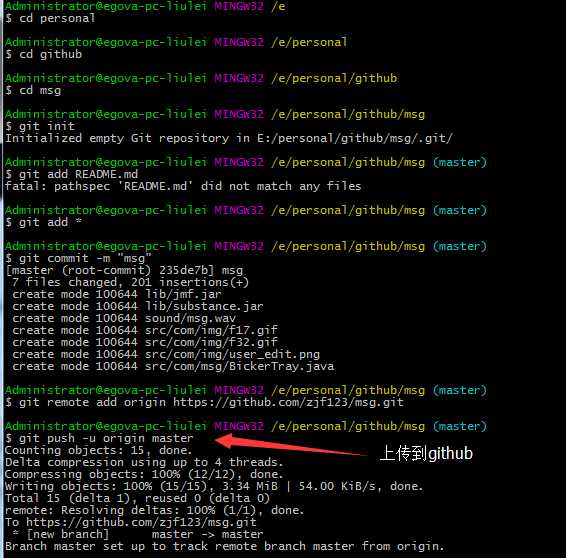Click the first prompt line ending in "/e"
The width and height of the screenshot is (567, 558).
point(145,6)
